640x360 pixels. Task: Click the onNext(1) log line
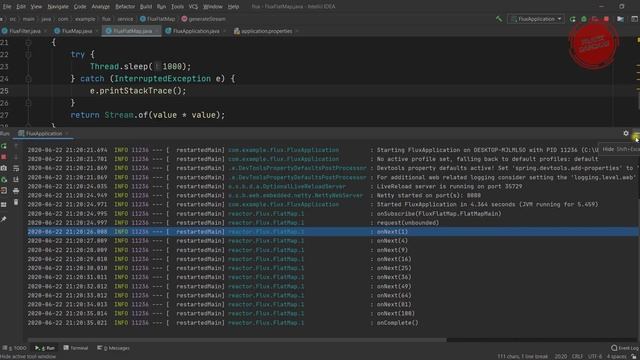(x=332, y=232)
